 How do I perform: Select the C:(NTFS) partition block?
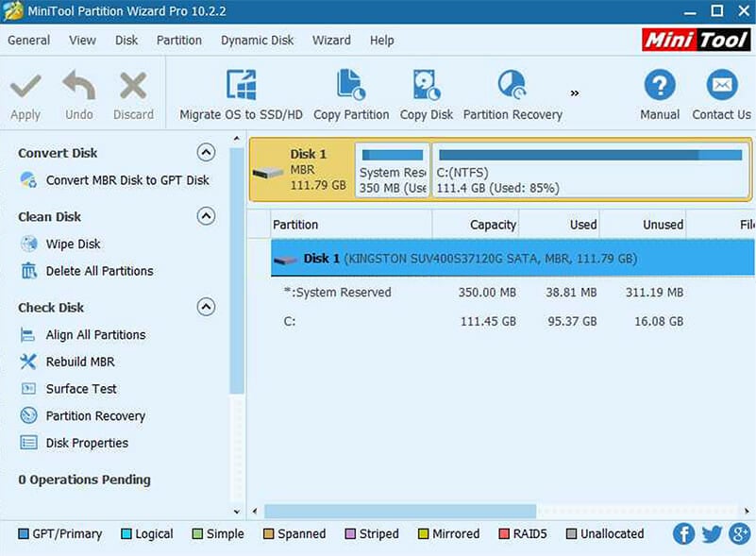590,170
